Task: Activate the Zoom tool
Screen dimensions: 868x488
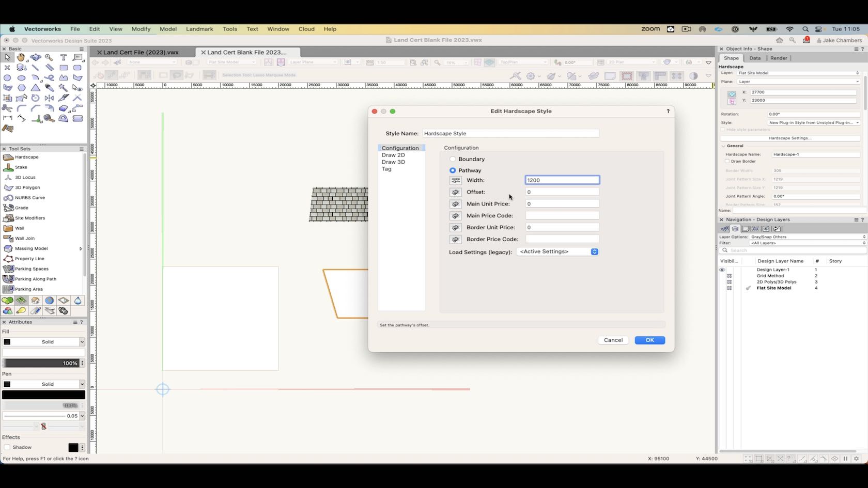Action: [x=49, y=57]
